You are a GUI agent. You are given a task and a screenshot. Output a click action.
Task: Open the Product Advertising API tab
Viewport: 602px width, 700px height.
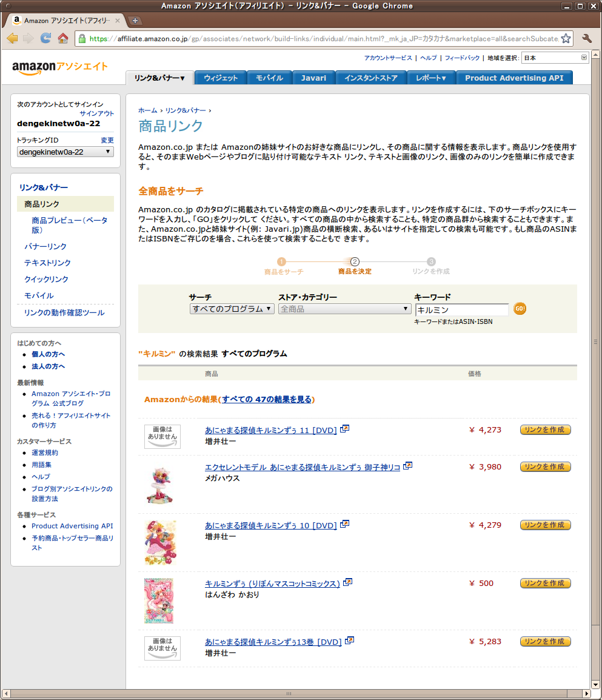point(514,78)
